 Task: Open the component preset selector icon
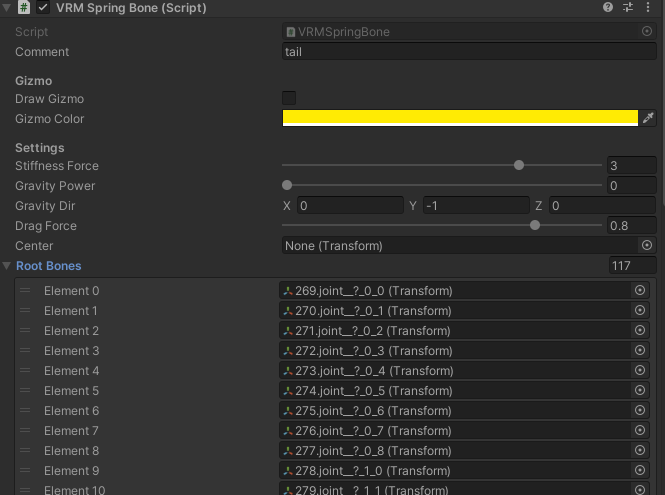click(x=628, y=7)
